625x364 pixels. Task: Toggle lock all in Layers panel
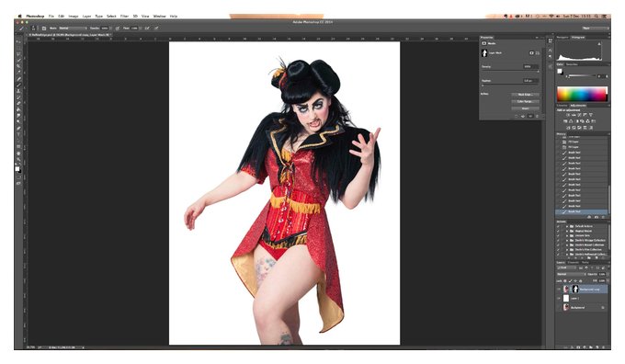tap(581, 280)
